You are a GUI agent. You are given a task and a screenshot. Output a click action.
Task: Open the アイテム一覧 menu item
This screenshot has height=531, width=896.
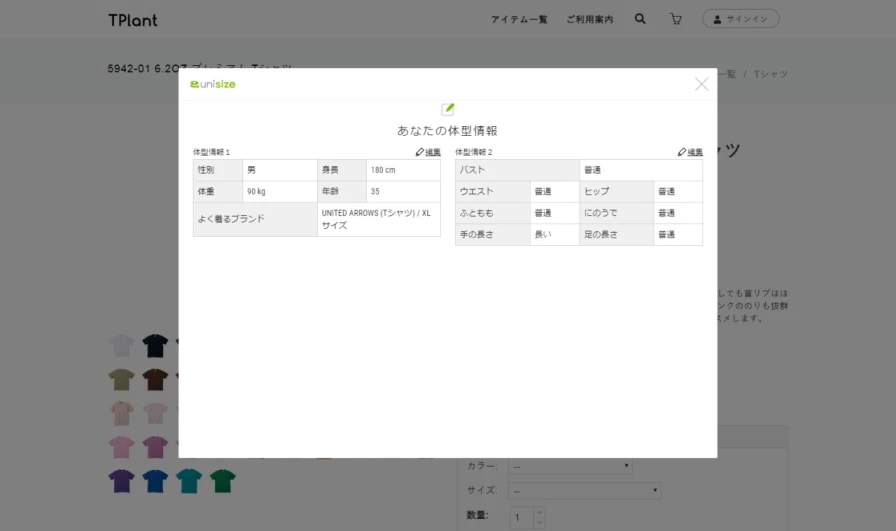click(519, 19)
